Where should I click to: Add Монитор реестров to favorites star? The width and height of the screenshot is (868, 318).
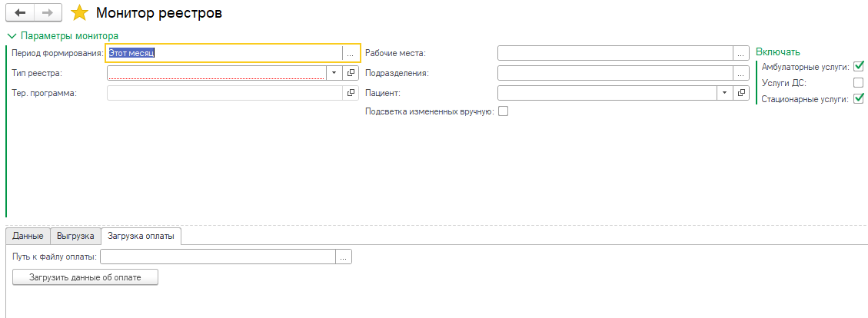[x=79, y=13]
